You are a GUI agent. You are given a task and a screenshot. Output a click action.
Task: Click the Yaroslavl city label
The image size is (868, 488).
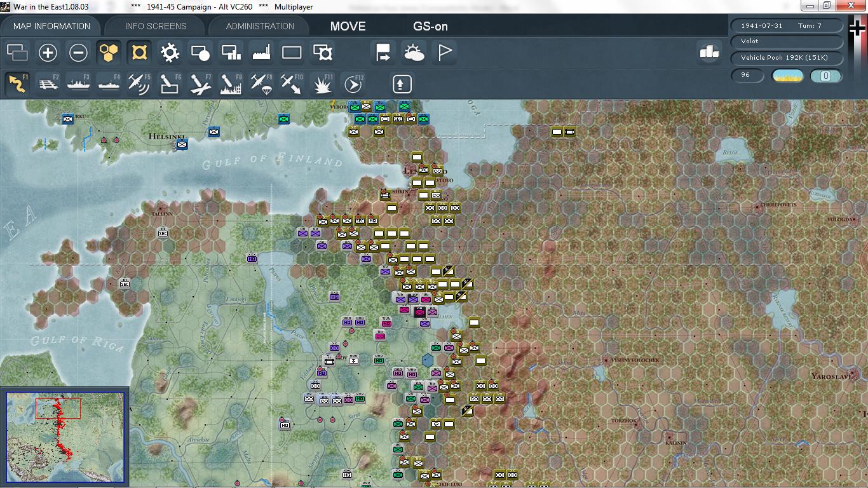[x=831, y=376]
